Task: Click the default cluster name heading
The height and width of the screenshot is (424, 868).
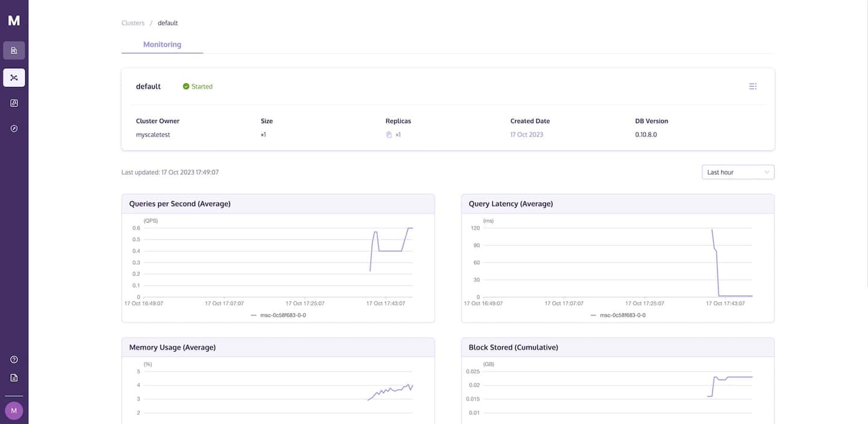Action: [x=148, y=86]
